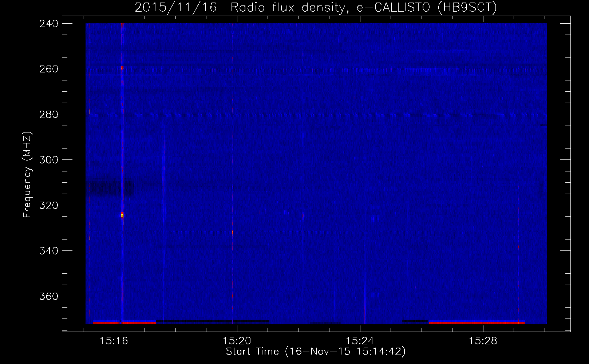Image resolution: width=589 pixels, height=364 pixels.
Task: Click the 15:28 time tick label
Action: (x=483, y=341)
